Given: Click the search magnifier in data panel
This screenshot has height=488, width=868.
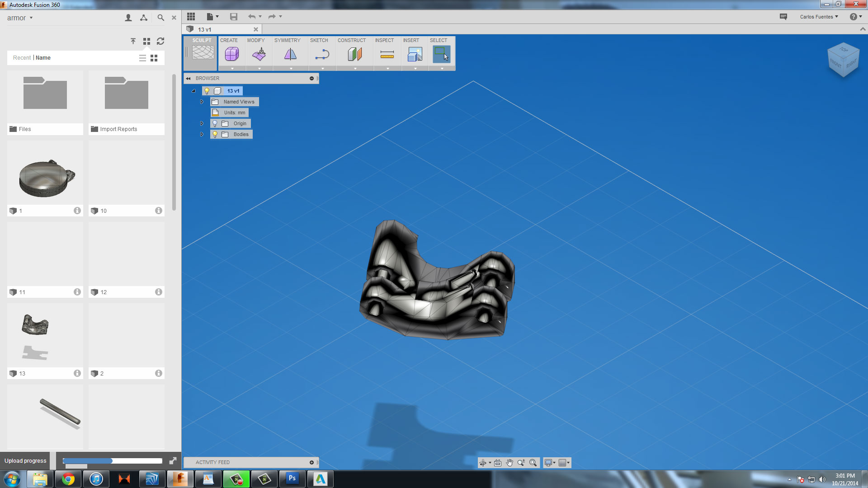Looking at the screenshot, I should (160, 18).
